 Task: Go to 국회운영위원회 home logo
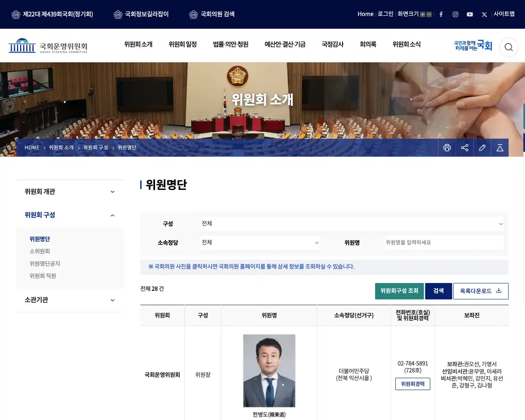pyautogui.click(x=48, y=46)
